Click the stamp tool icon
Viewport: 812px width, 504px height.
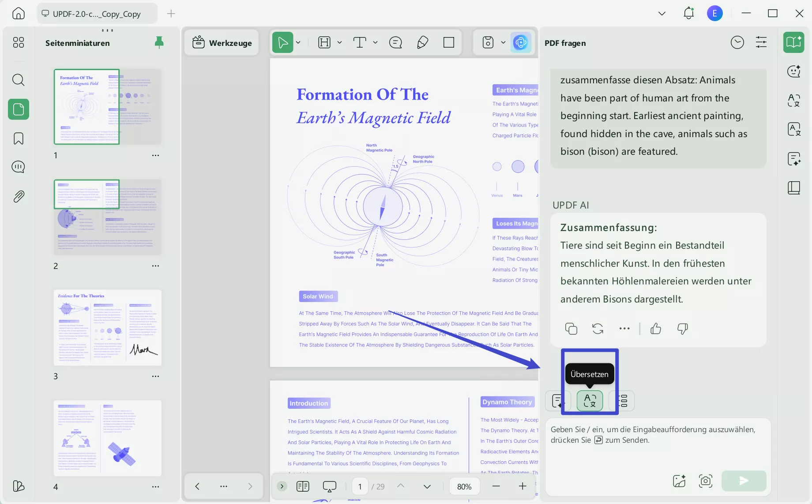click(488, 42)
